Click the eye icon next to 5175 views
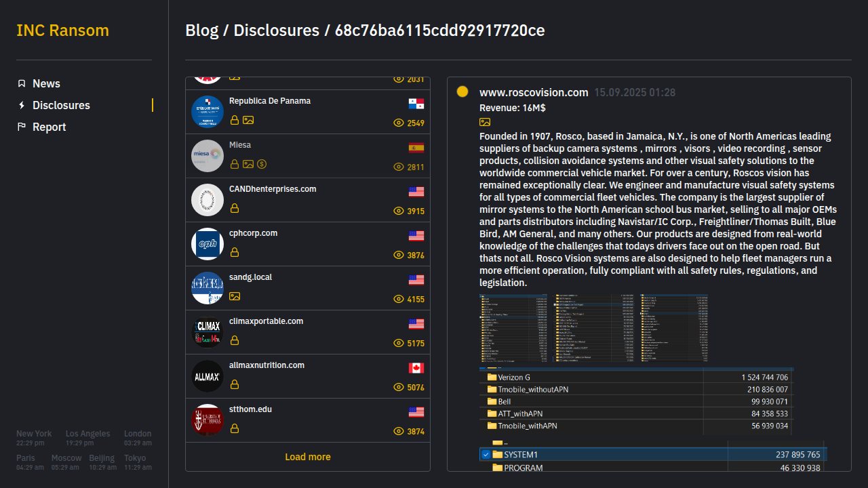This screenshot has height=488, width=868. point(399,343)
